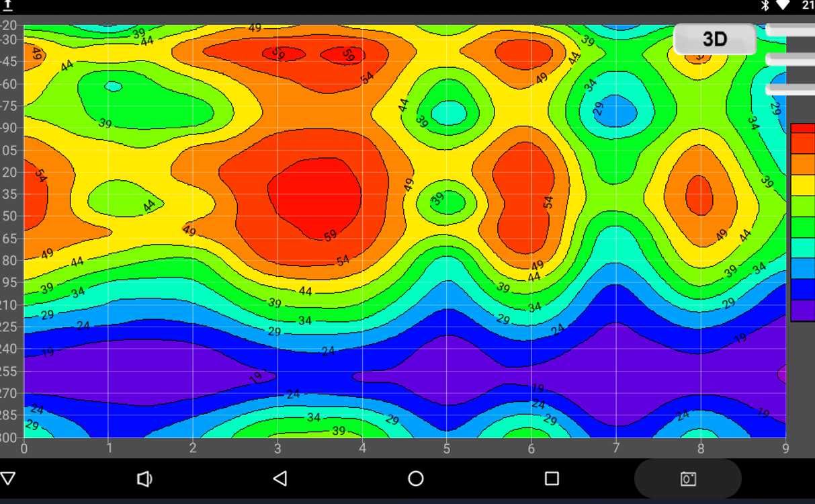
Task: Tap the screenshot capture icon in navigation bar
Action: (x=688, y=478)
